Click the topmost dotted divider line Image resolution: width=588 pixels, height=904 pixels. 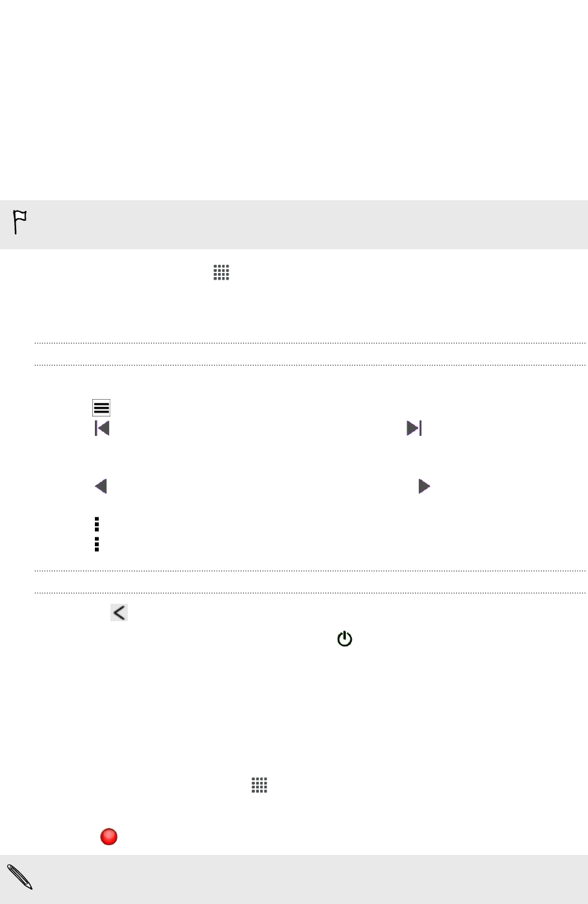point(310,343)
